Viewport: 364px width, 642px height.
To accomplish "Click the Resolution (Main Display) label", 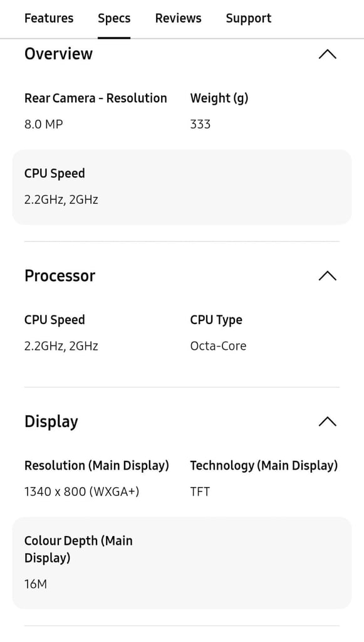I will pyautogui.click(x=96, y=466).
